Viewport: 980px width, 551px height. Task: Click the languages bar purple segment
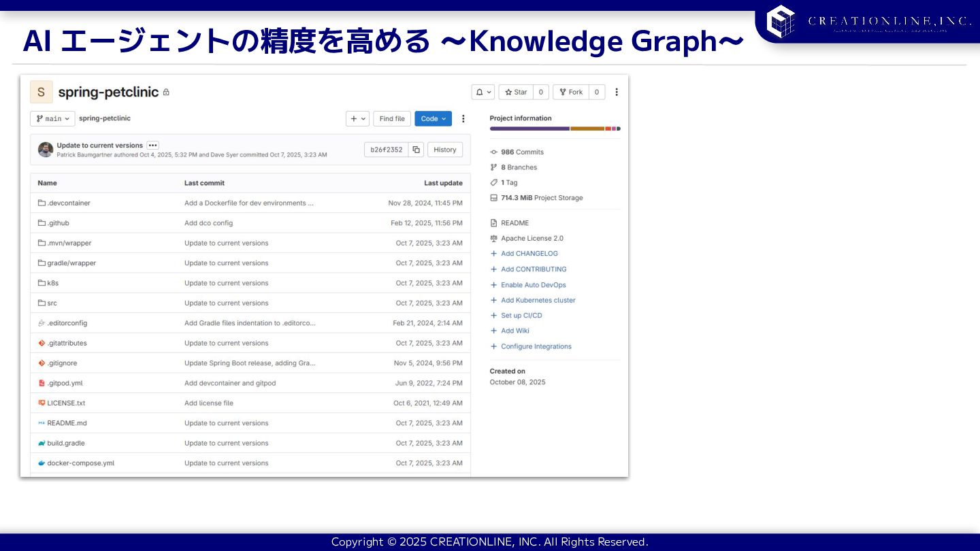(x=529, y=129)
